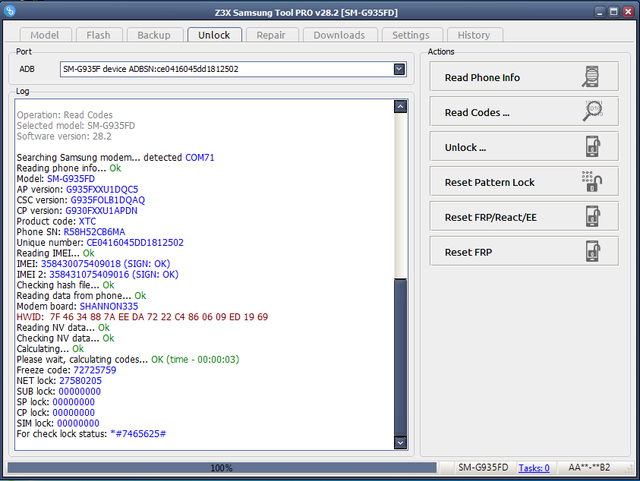
Task: Click the Reset Pattern Lock grid icon
Action: coord(592,181)
